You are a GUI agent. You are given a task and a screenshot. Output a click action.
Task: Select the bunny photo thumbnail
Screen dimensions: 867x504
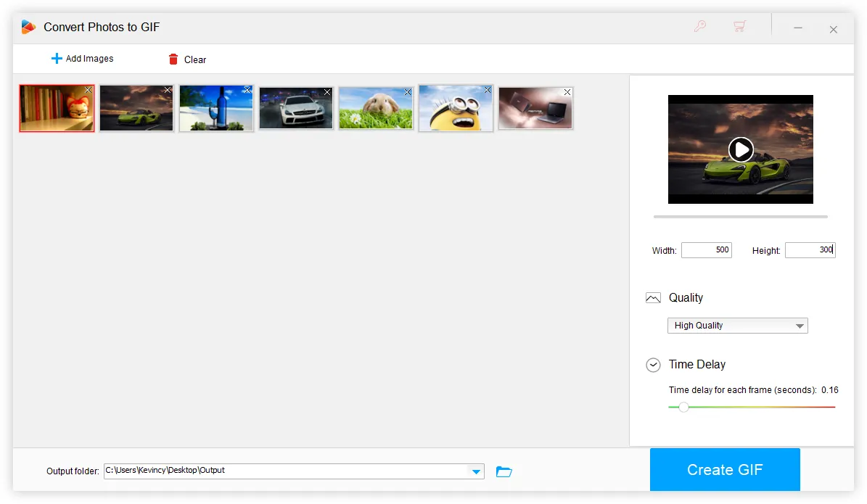coord(375,108)
